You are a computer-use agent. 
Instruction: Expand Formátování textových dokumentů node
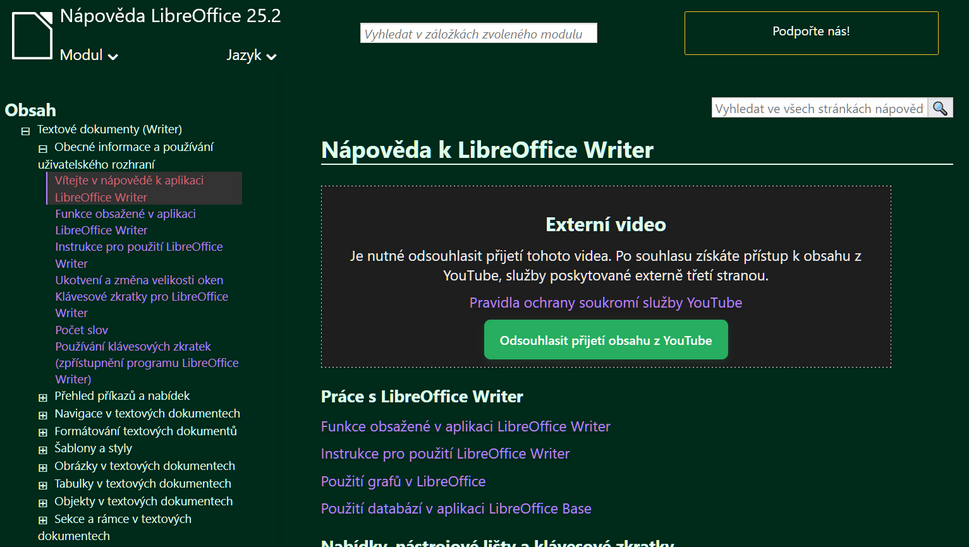point(43,432)
